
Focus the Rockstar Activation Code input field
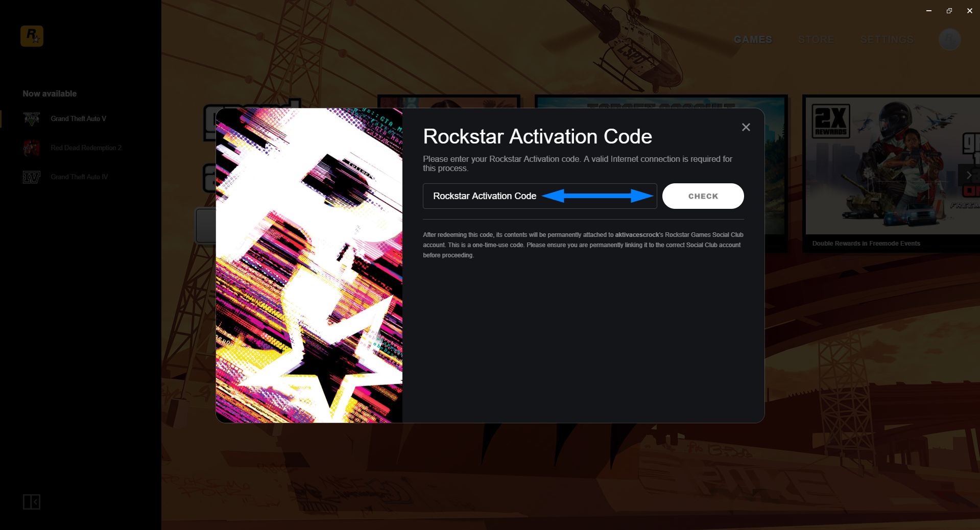tap(540, 196)
